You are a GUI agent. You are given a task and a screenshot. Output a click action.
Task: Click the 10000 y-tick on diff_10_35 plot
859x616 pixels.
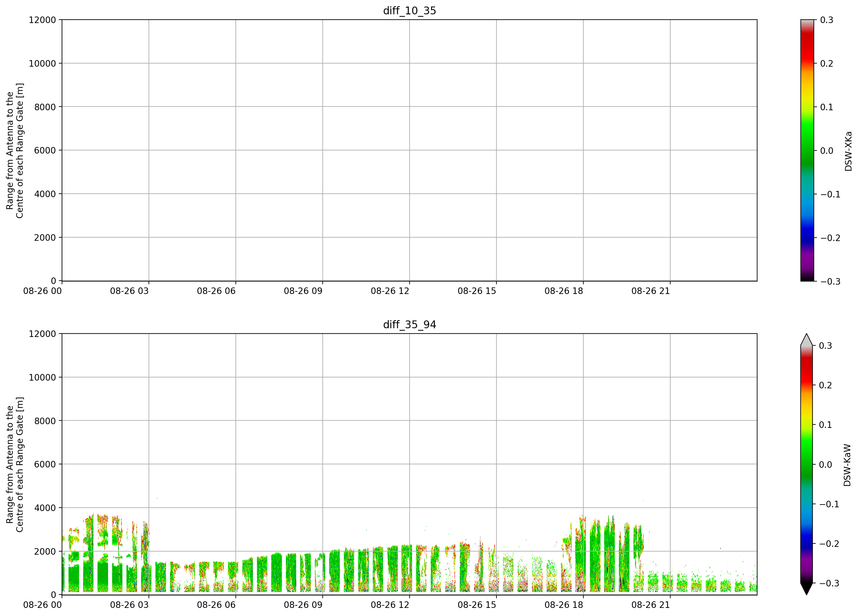coord(42,63)
